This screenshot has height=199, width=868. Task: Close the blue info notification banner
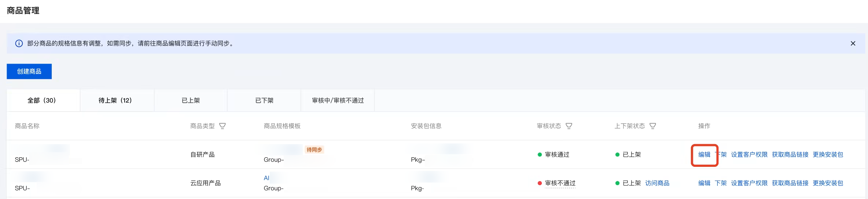pyautogui.click(x=853, y=44)
